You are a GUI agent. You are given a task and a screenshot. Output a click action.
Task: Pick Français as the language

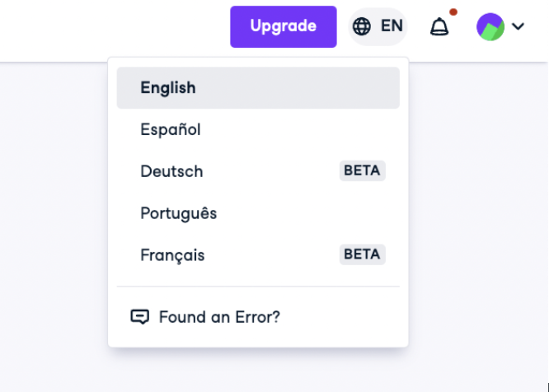(258, 255)
